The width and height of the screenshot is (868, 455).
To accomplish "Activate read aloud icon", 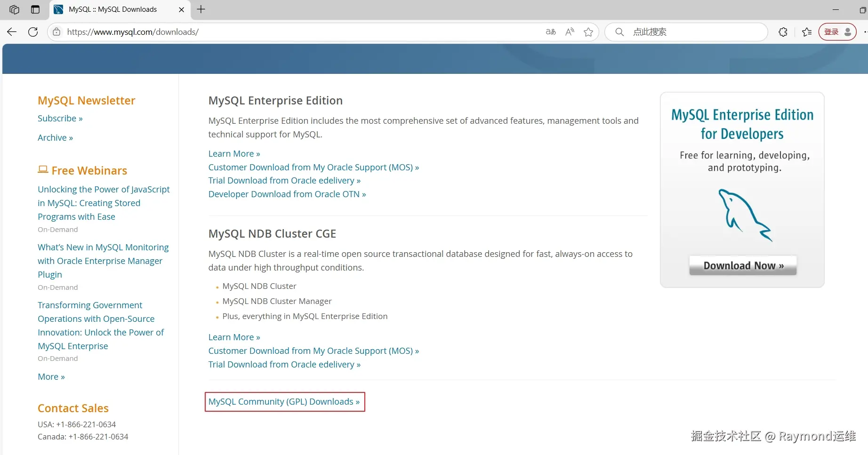I will (x=570, y=32).
